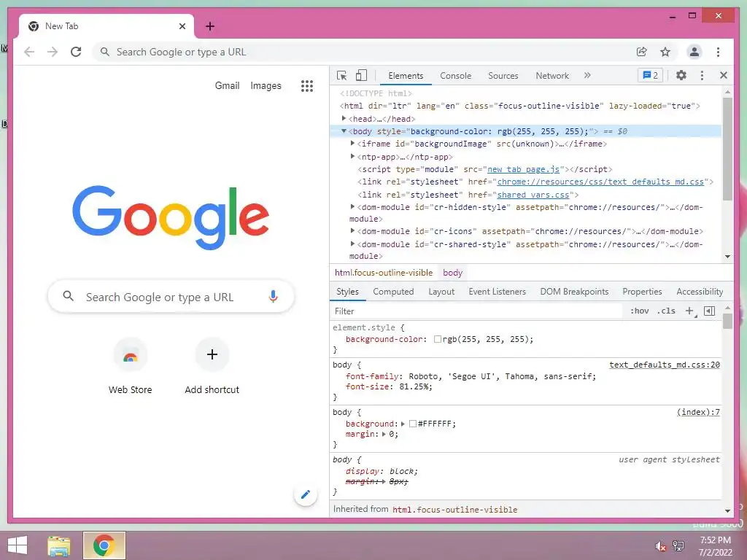Viewport: 747px width, 560px height.
Task: Switch to the Sources tab
Action: [x=503, y=76]
